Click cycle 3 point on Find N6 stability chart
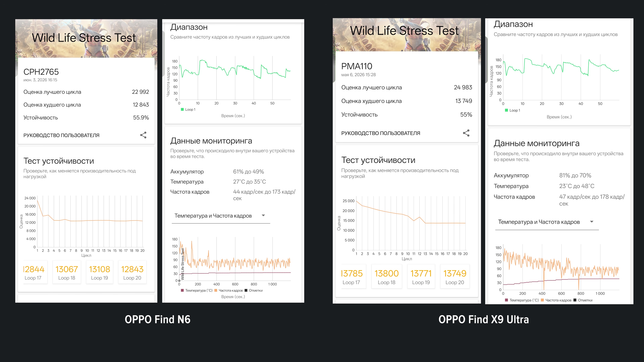This screenshot has width=644, height=362. pyautogui.click(x=48, y=215)
